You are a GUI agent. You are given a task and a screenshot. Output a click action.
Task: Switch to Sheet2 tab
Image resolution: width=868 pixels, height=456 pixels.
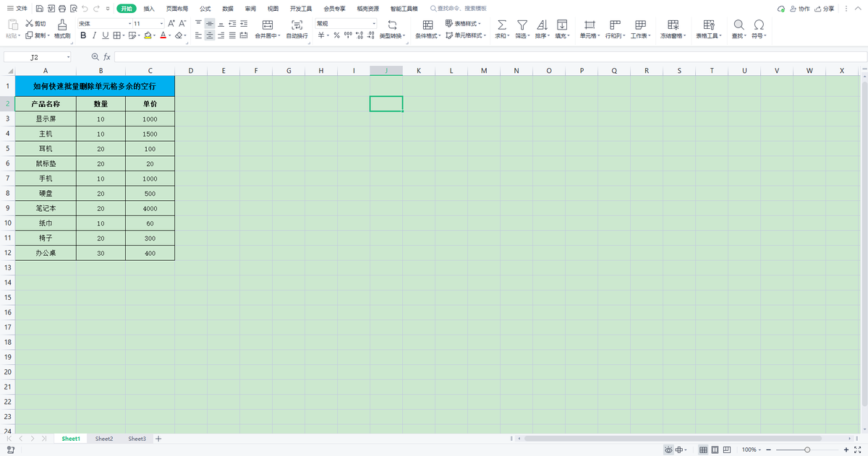(x=104, y=439)
